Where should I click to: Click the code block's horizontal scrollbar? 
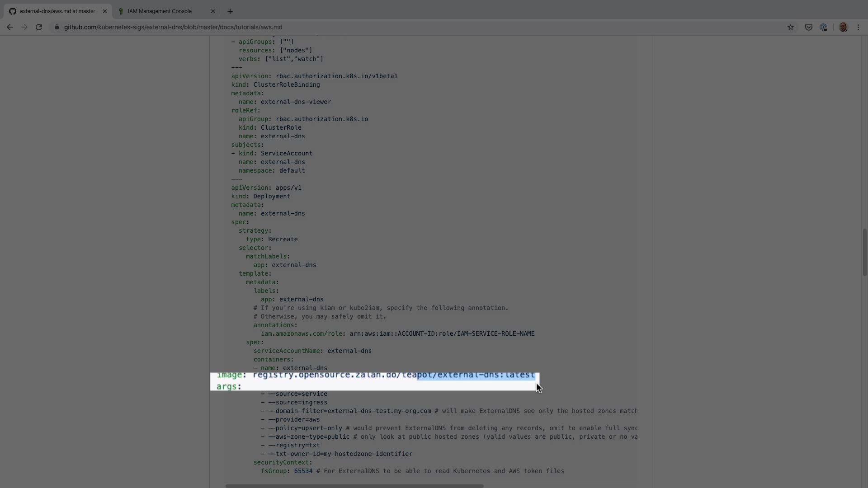[354, 486]
